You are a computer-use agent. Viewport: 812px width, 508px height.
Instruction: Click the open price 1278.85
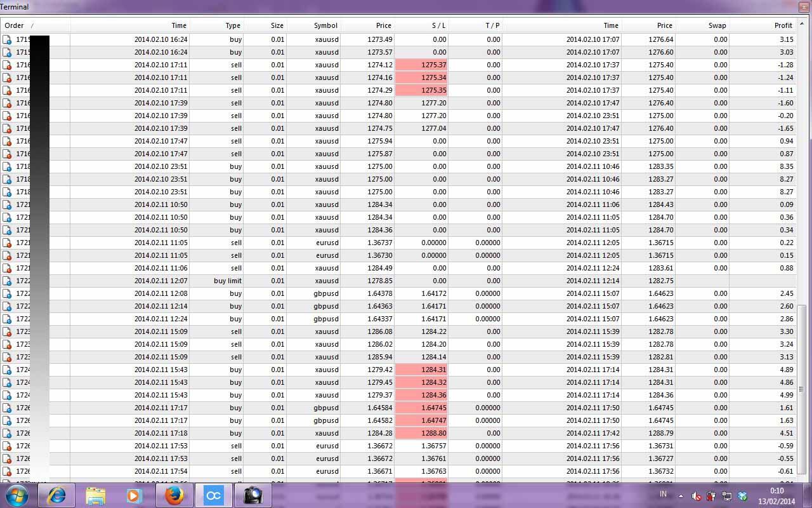pos(380,281)
